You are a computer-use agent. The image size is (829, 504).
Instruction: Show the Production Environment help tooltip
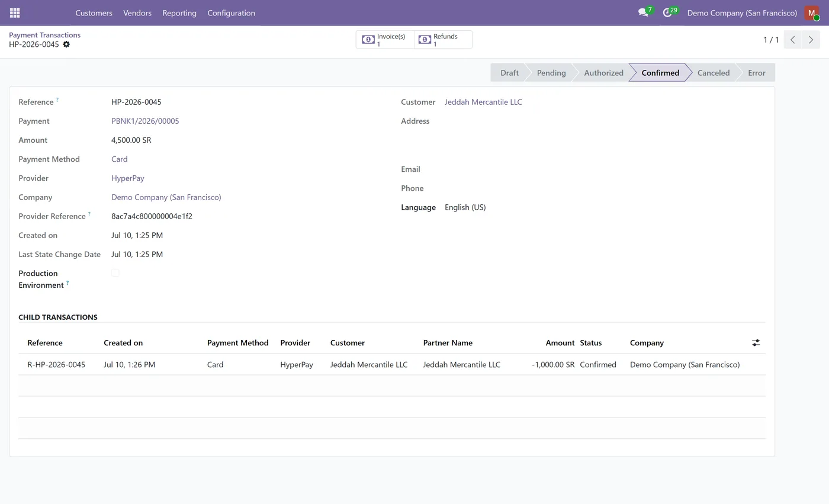[x=68, y=283]
